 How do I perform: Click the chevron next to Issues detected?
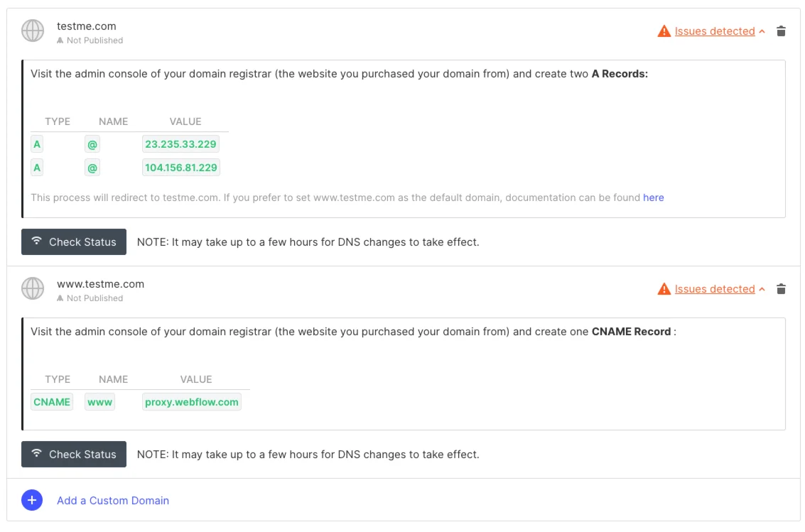[762, 31]
